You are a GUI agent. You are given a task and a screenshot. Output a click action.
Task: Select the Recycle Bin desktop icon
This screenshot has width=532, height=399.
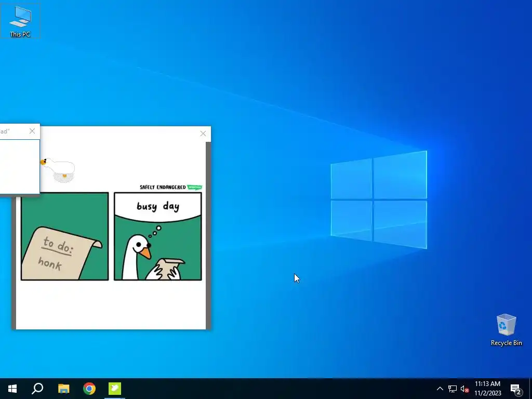click(506, 330)
